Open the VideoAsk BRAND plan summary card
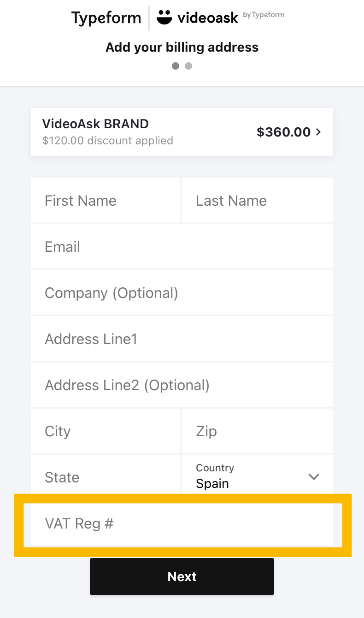Viewport: 364px width, 618px height. [x=182, y=132]
